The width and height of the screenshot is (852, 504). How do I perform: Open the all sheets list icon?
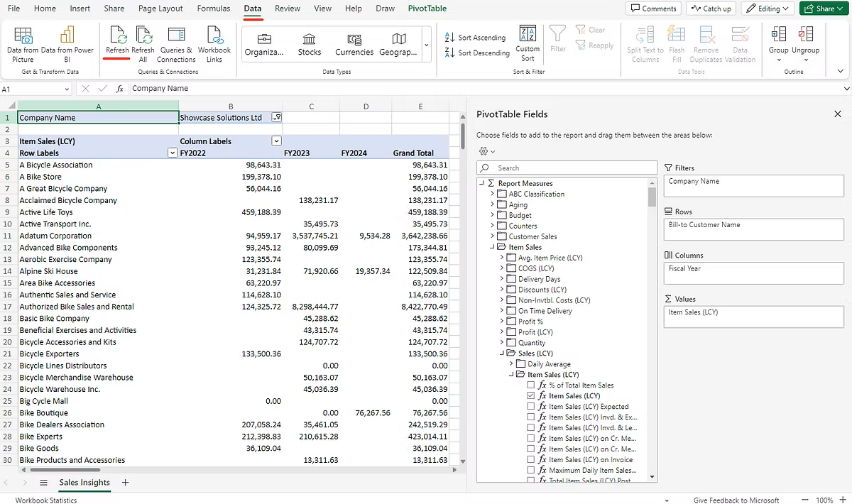(x=43, y=483)
